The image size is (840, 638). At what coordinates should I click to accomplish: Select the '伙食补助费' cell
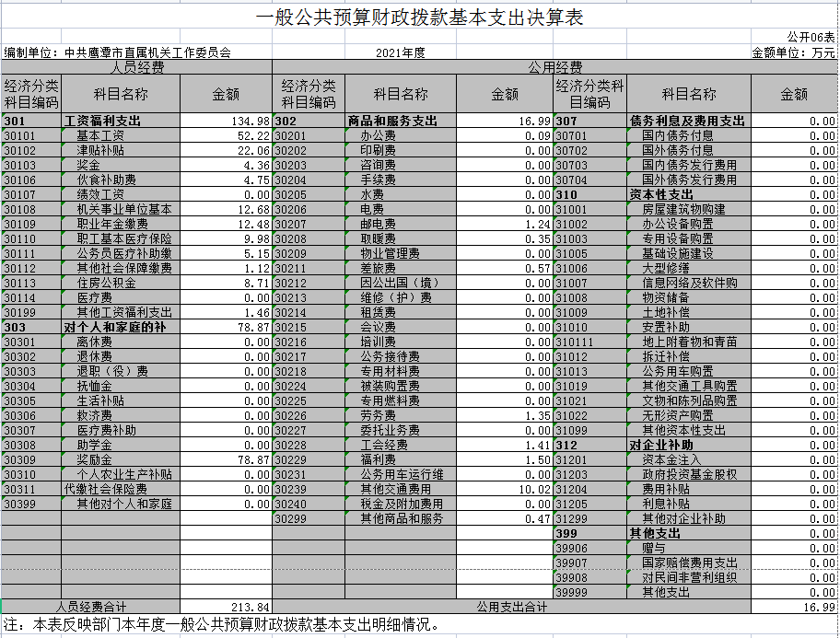click(x=121, y=180)
